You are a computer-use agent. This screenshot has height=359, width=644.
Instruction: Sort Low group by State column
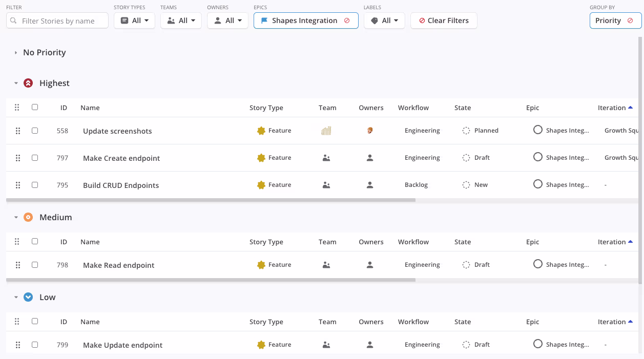point(463,322)
